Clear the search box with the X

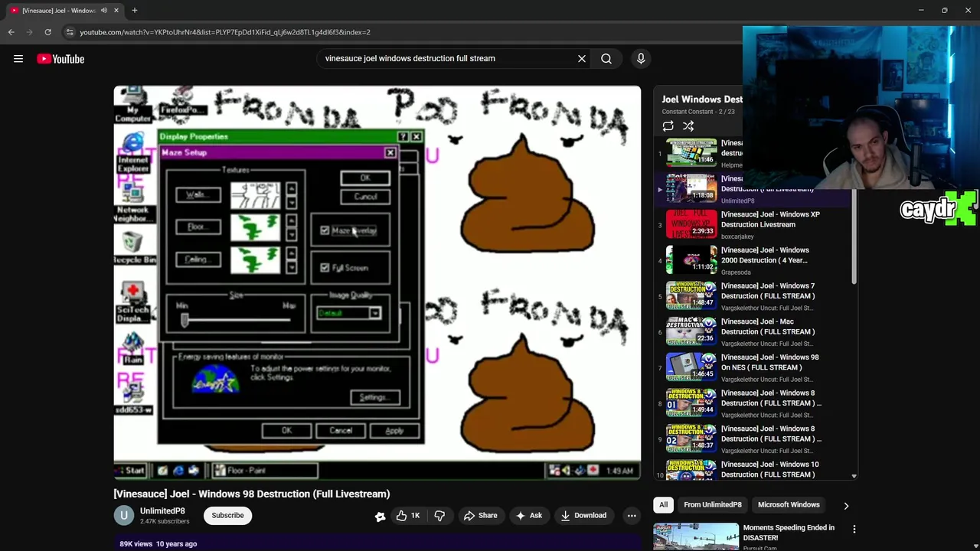pos(582,58)
